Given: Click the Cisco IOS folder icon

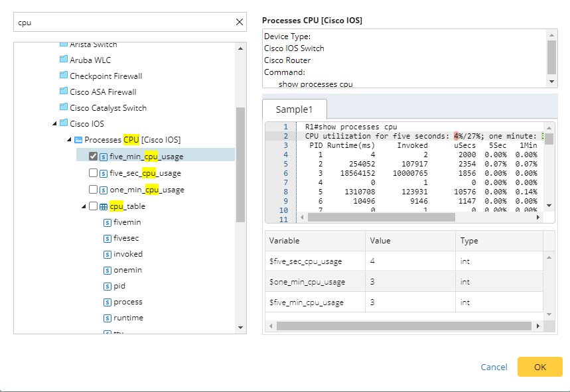Looking at the screenshot, I should click(x=64, y=123).
